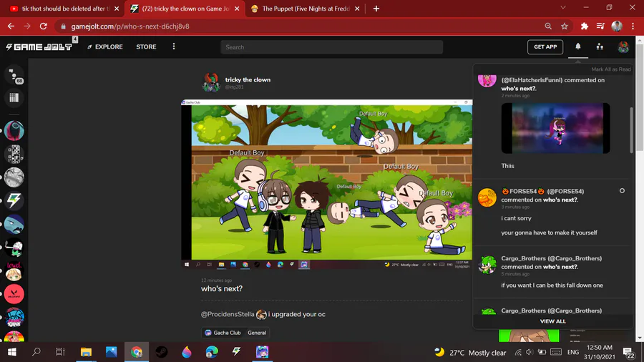This screenshot has width=644, height=362.
Task: Open the Gacha Club screenshot image
Action: pyautogui.click(x=326, y=185)
